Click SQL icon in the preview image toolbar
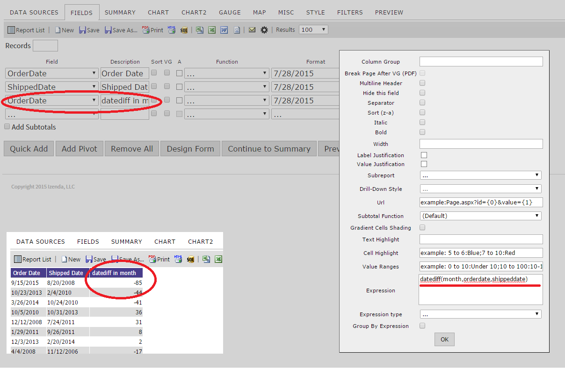The image size is (565, 392). 190,259
